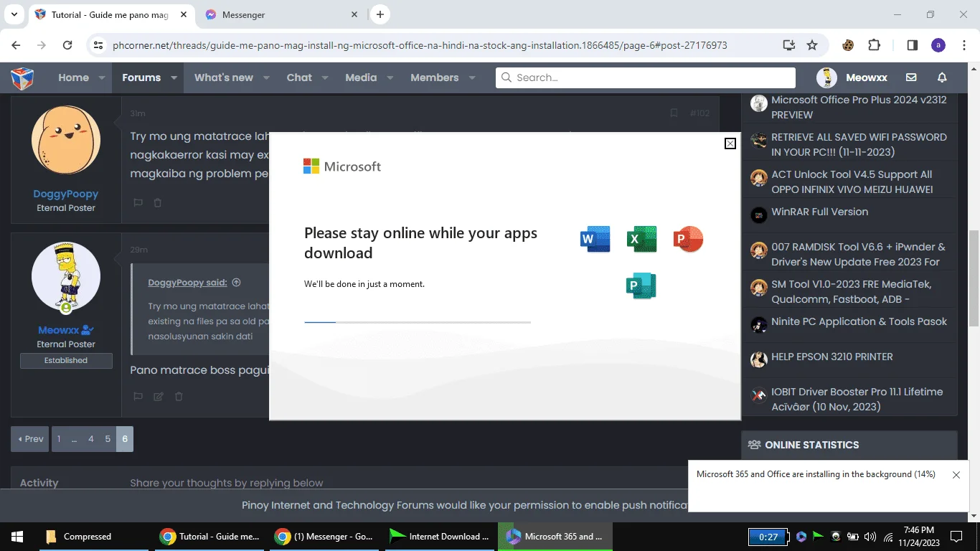980x551 pixels.
Task: Bookmark this page with the star
Action: coord(812,45)
